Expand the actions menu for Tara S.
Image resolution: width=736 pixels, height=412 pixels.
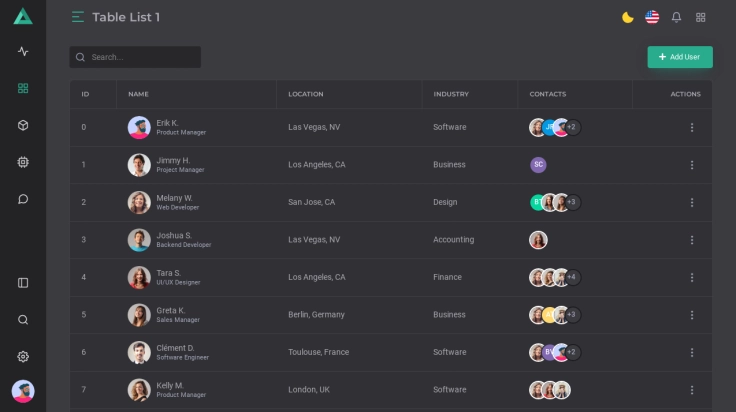[691, 277]
